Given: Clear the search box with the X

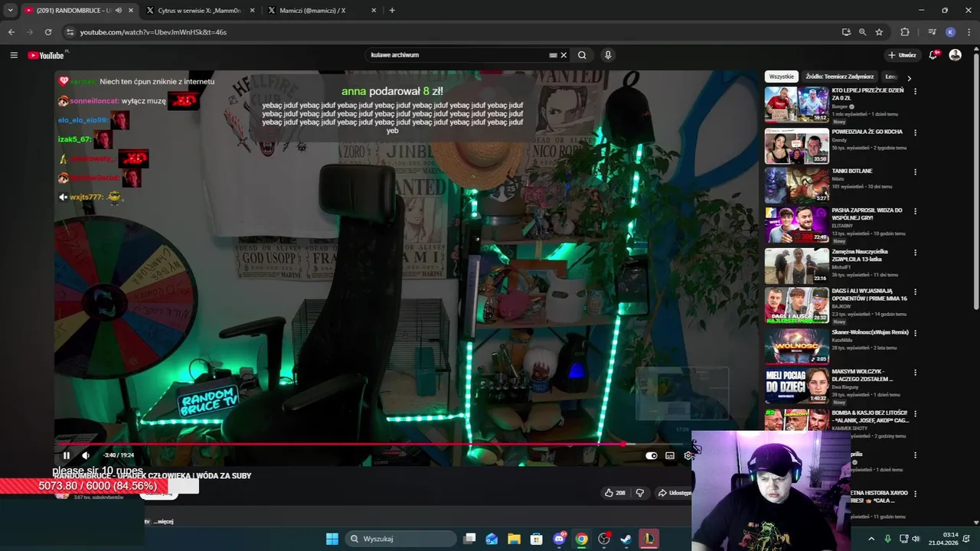Looking at the screenshot, I should coord(563,55).
